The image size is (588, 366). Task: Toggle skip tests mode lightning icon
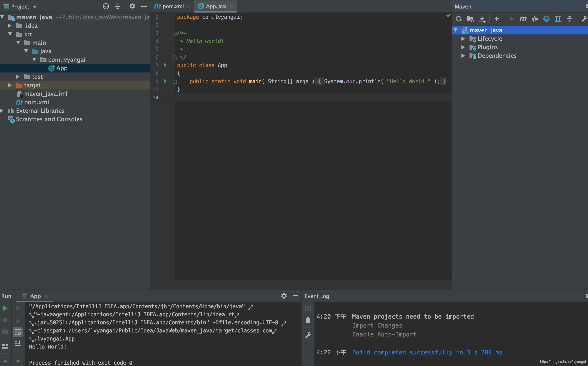[x=546, y=19]
